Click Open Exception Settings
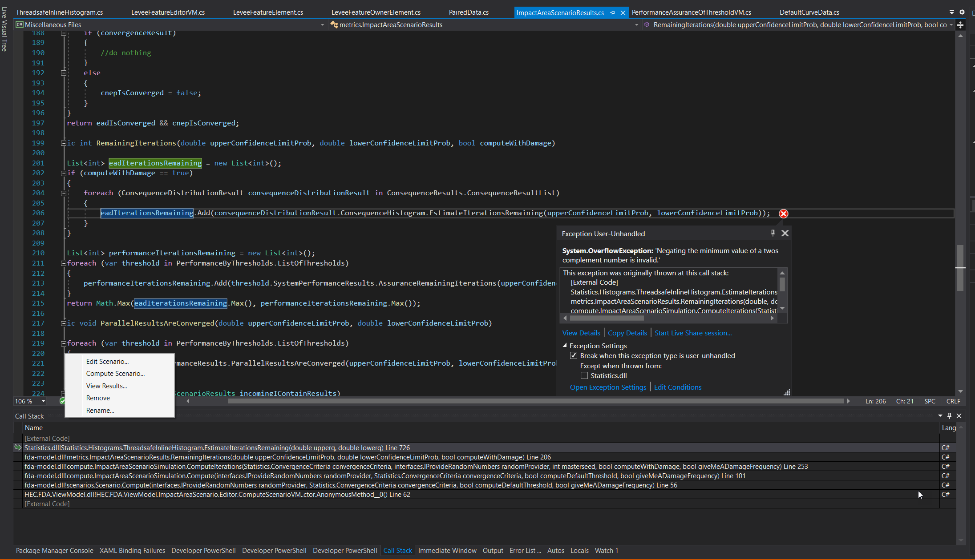975x560 pixels. pos(608,387)
